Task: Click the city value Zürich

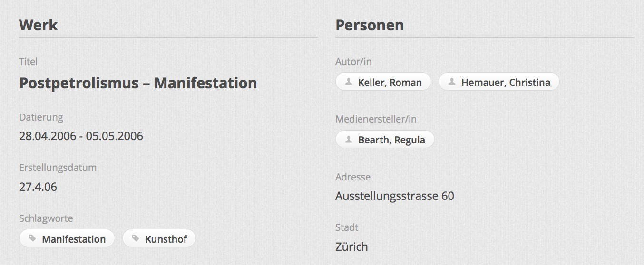Action: 351,246
